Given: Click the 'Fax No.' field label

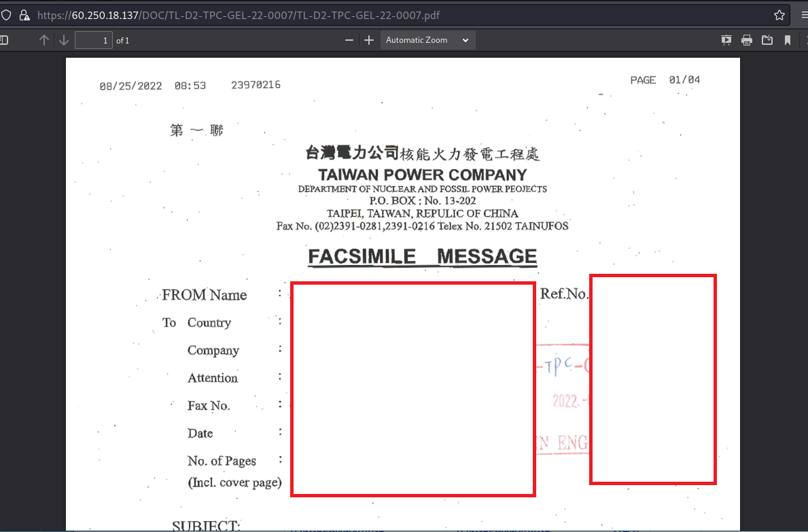Looking at the screenshot, I should [209, 406].
